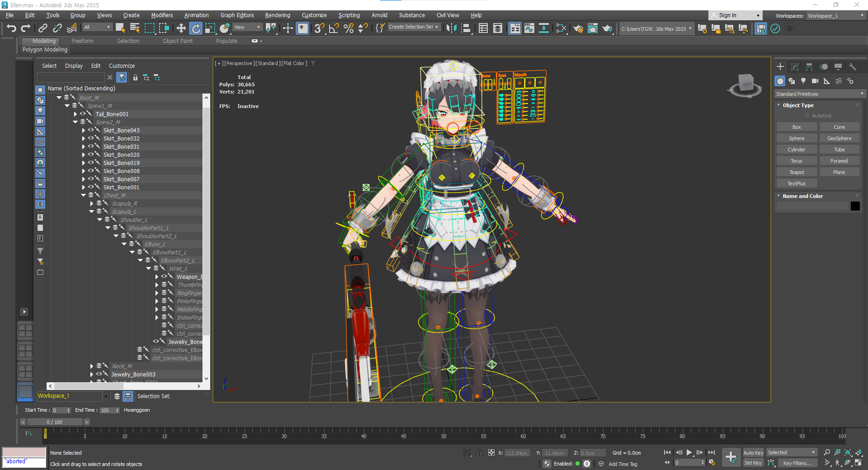Image resolution: width=868 pixels, height=470 pixels.
Task: Toggle the Angle Snap icon
Action: [x=334, y=28]
